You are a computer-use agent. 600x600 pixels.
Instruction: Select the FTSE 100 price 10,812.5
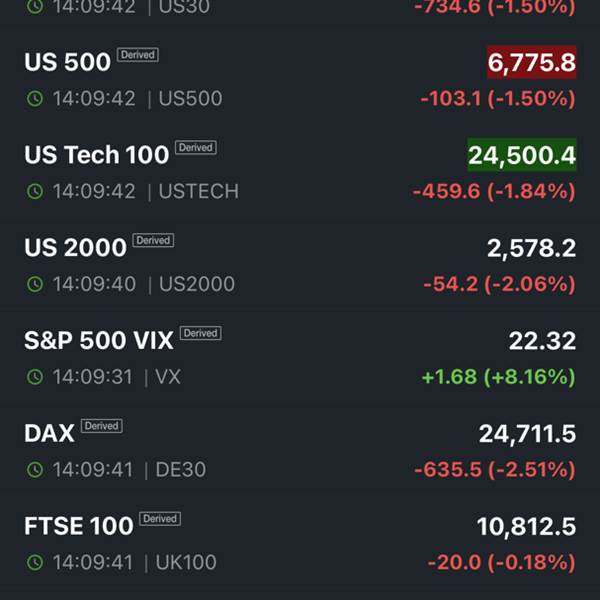point(526,526)
